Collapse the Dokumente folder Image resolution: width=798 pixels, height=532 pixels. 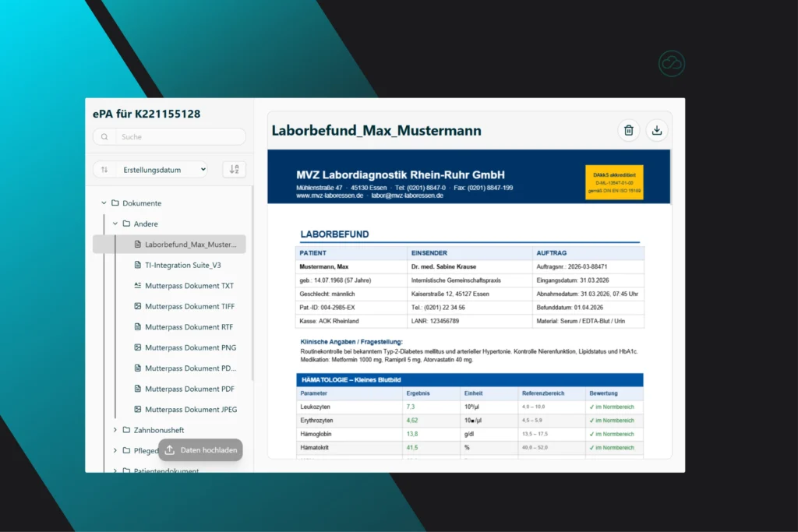[103, 203]
